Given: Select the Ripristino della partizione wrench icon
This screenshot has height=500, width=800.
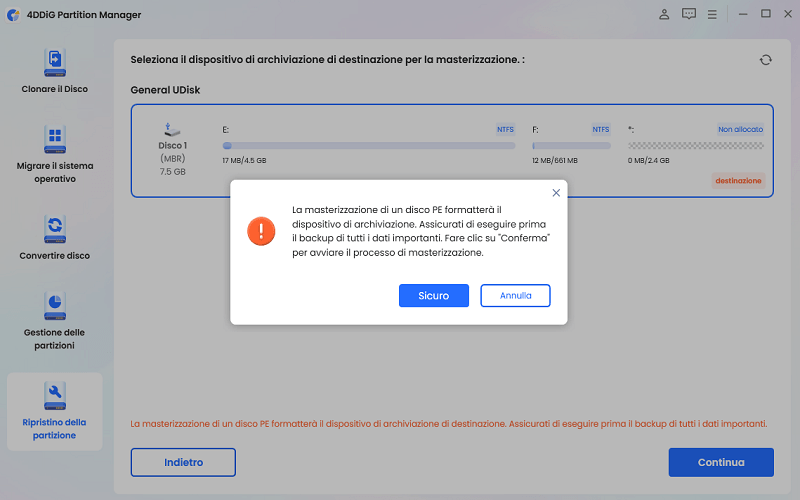Looking at the screenshot, I should [x=55, y=396].
